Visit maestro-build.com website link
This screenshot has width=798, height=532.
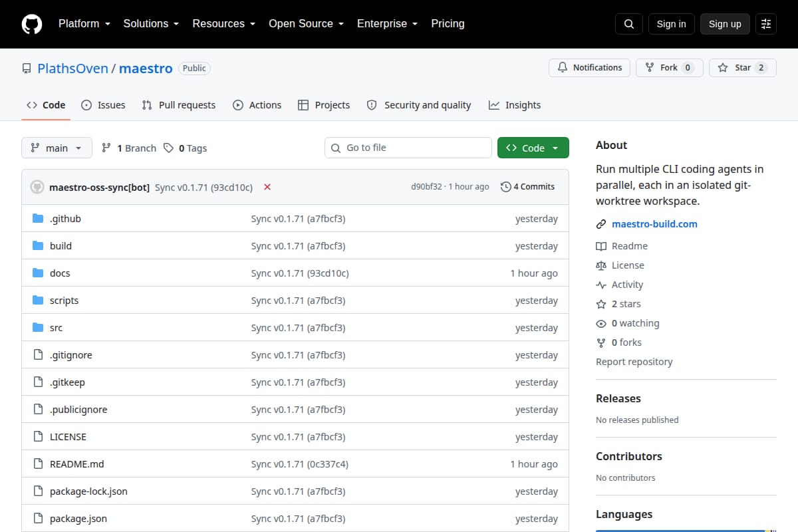(654, 224)
